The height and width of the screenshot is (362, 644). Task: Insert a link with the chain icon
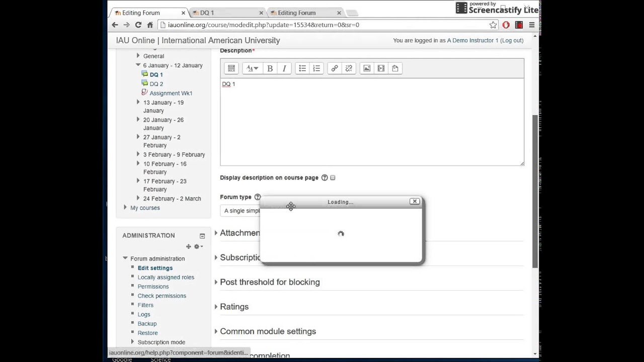click(335, 68)
